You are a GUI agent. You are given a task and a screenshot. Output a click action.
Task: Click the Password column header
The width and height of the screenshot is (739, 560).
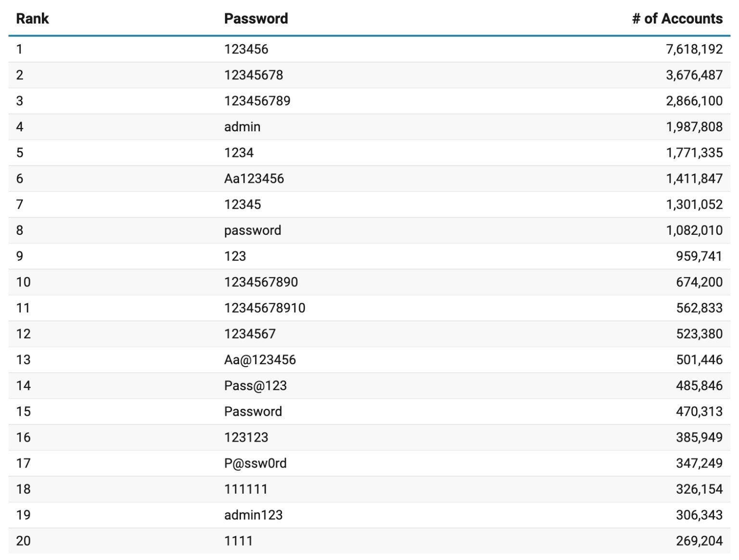pos(256,19)
